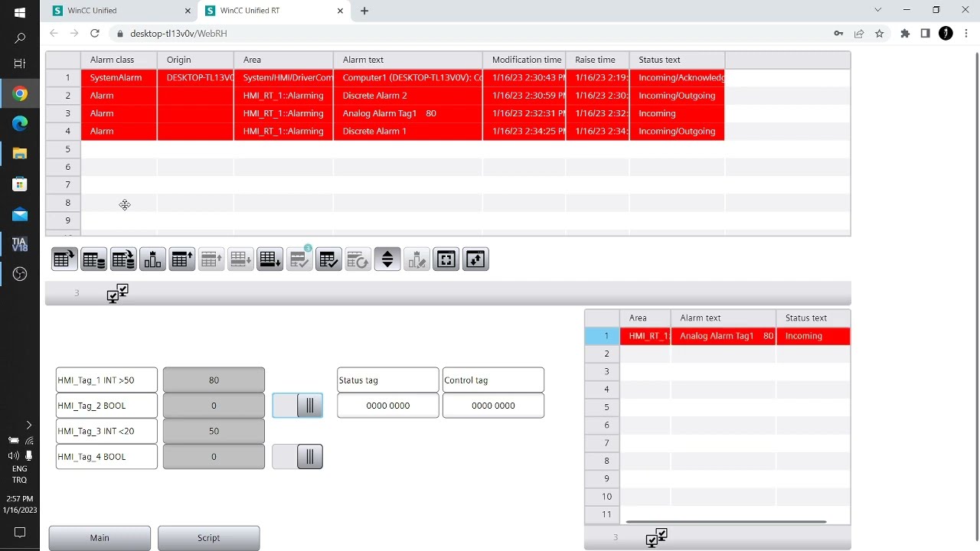Open the statistics setup pencil icon

[x=416, y=259]
